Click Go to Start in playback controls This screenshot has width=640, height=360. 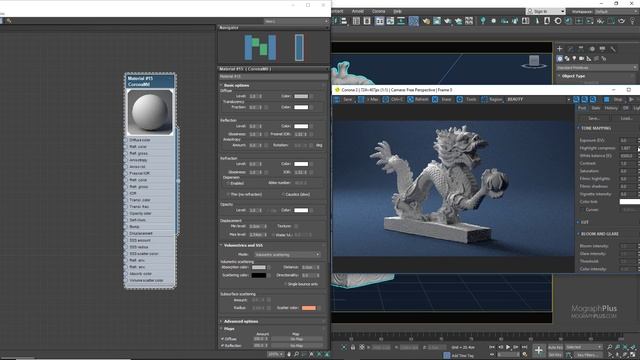492,347
